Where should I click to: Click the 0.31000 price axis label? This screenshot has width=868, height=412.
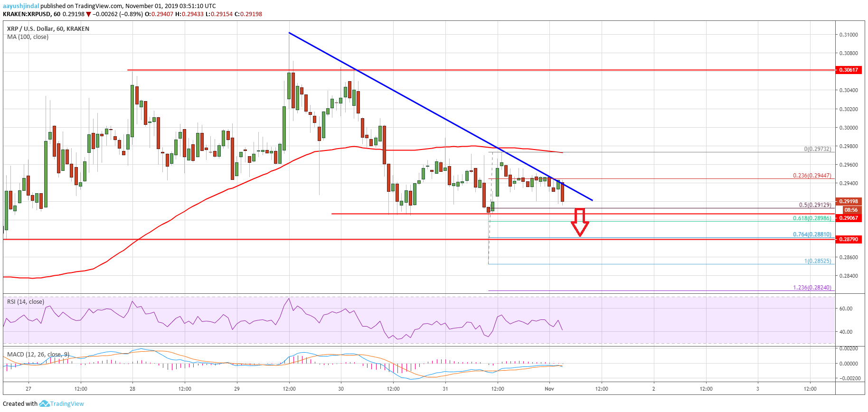[849, 35]
